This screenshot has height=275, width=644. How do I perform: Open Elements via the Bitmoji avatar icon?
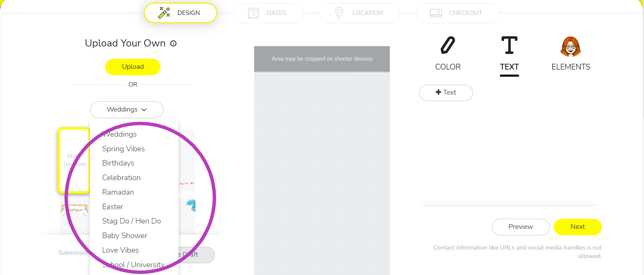click(571, 46)
